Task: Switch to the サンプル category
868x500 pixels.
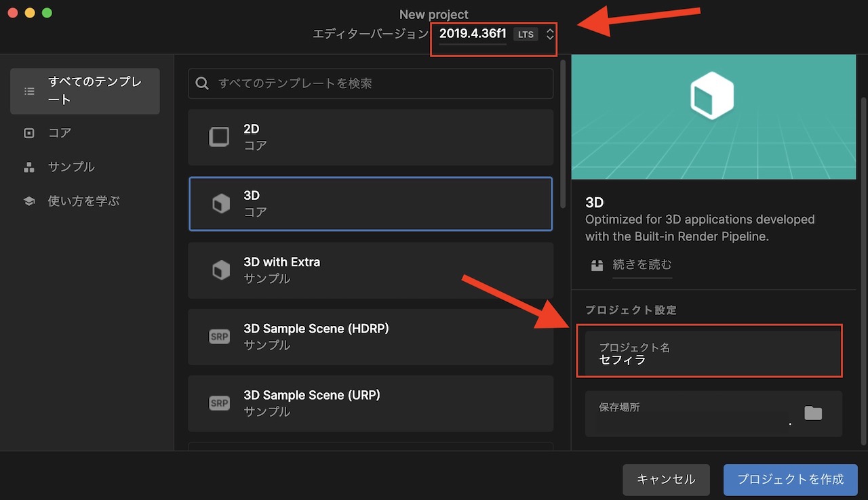Action: [x=70, y=167]
